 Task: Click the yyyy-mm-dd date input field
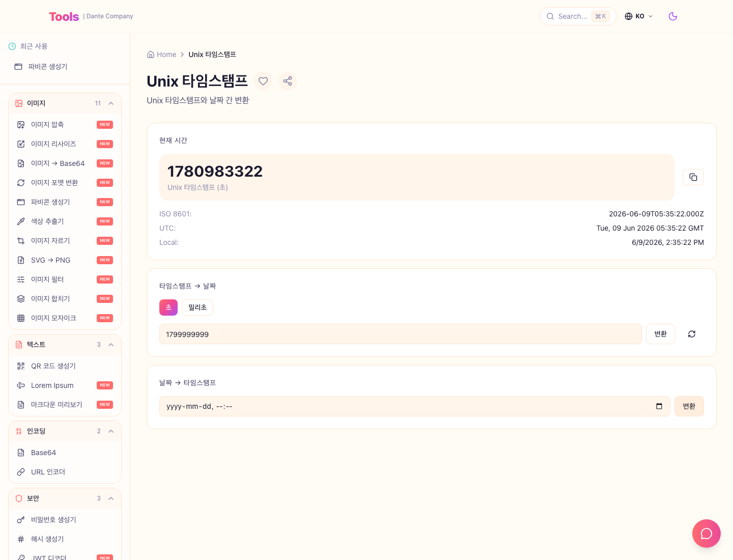click(415, 406)
